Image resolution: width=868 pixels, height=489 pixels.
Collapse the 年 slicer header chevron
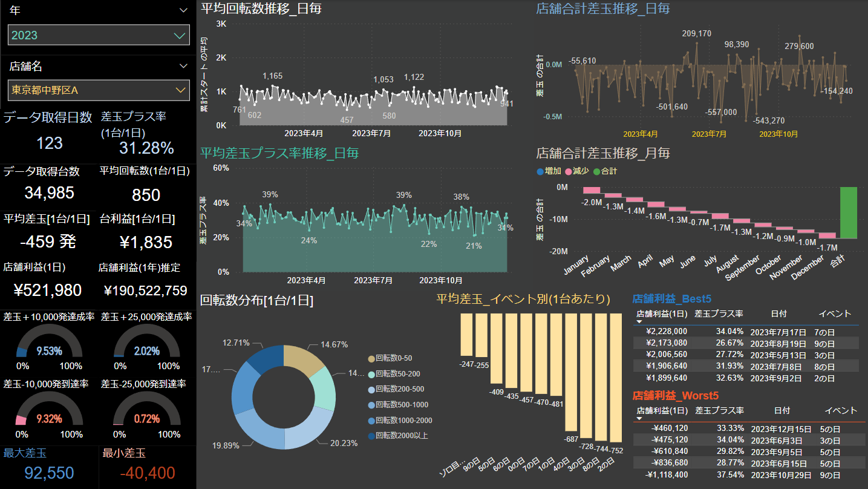tap(184, 10)
